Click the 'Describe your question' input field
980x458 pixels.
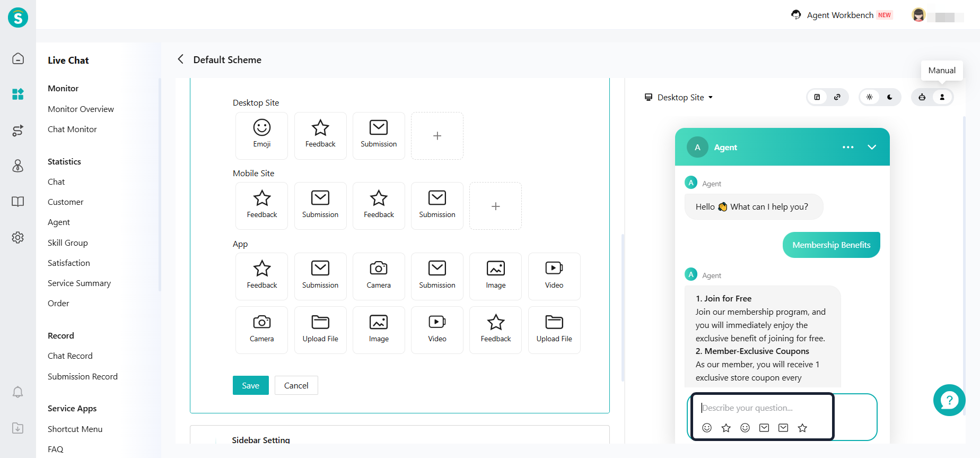tap(764, 408)
